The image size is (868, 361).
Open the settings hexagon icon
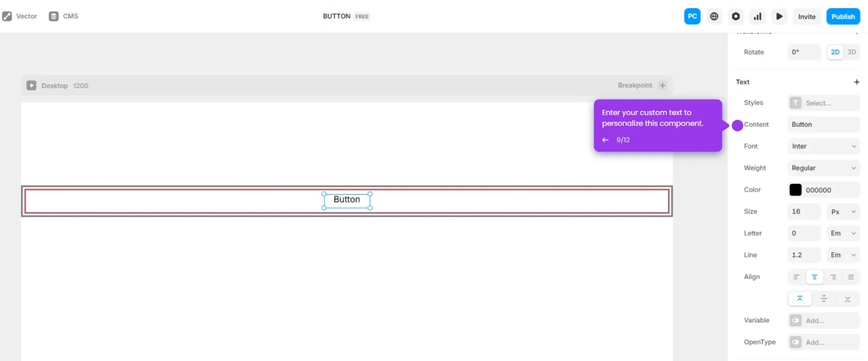tap(736, 16)
